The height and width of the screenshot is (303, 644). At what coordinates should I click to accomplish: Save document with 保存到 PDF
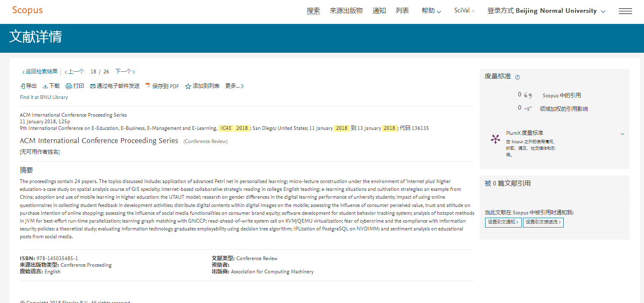point(162,86)
